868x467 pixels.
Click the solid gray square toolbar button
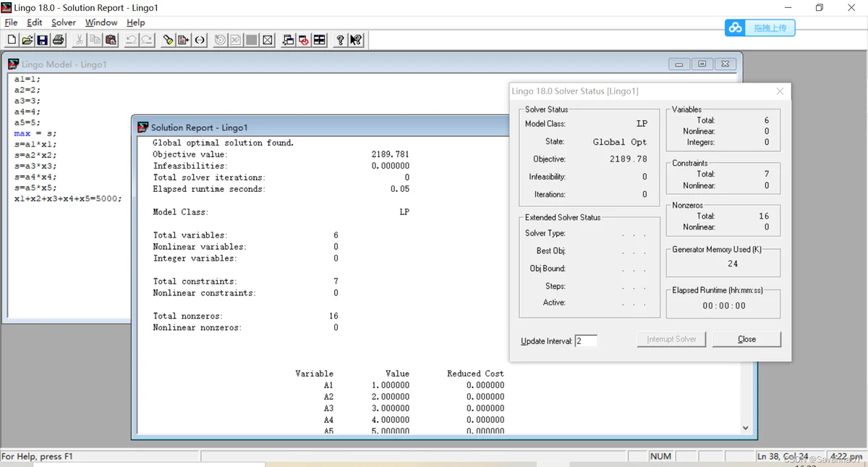252,40
